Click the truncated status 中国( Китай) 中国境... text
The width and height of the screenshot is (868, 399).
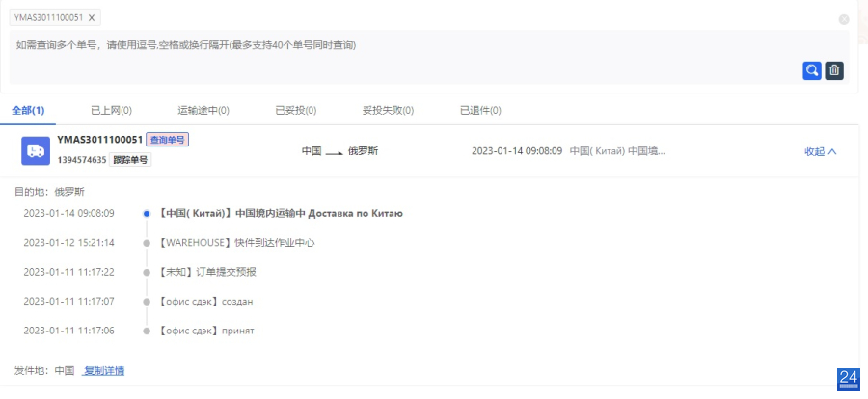pos(617,151)
